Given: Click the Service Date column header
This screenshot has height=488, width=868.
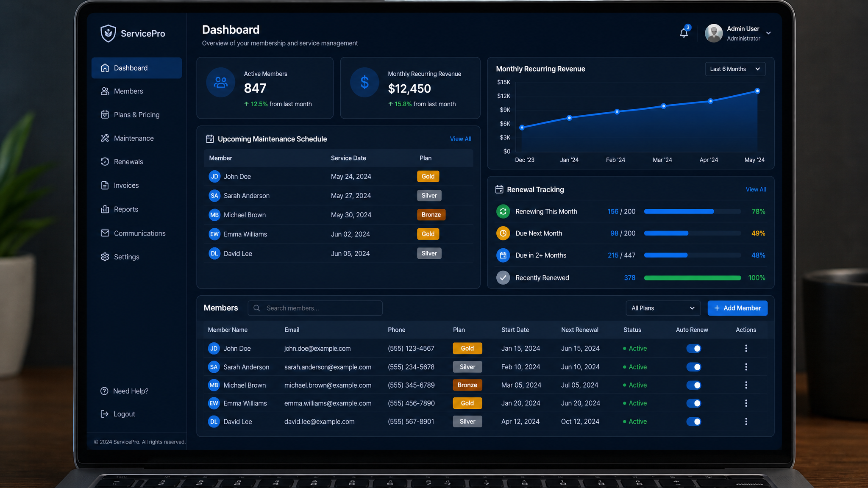Looking at the screenshot, I should point(348,158).
